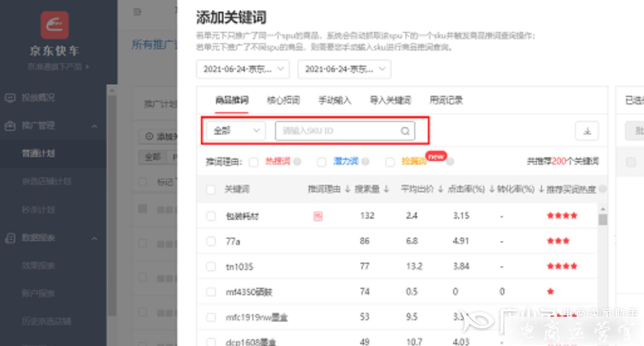Click the help icon beside 推荐买词热度 header

click(x=602, y=189)
